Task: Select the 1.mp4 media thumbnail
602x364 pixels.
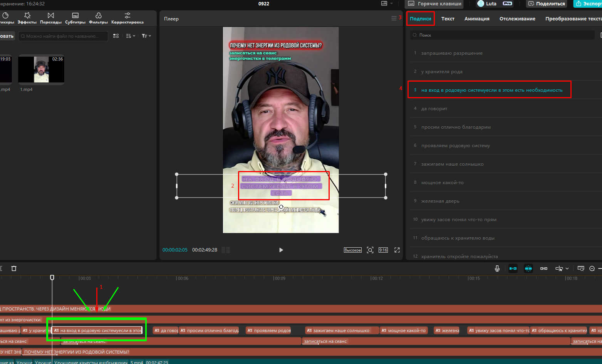Action: tap(41, 69)
